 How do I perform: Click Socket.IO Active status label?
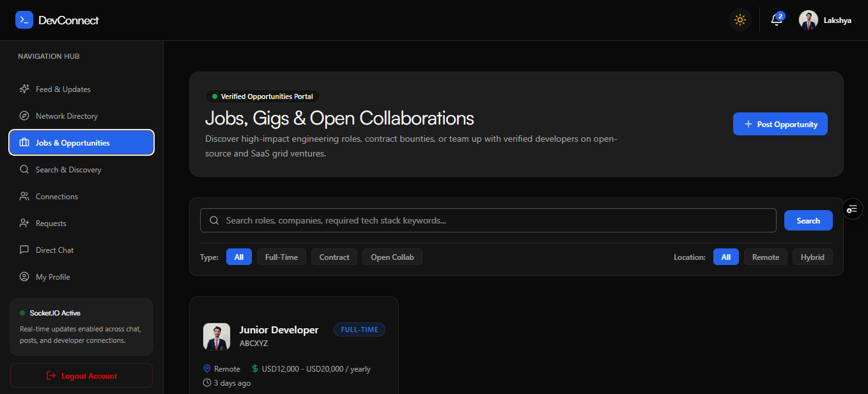[55, 313]
